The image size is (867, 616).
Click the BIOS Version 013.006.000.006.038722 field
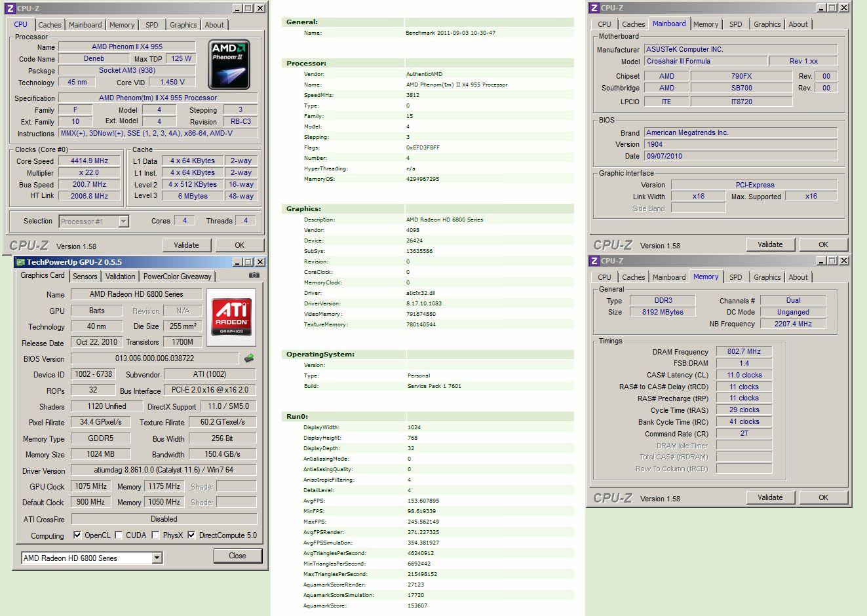tap(155, 358)
